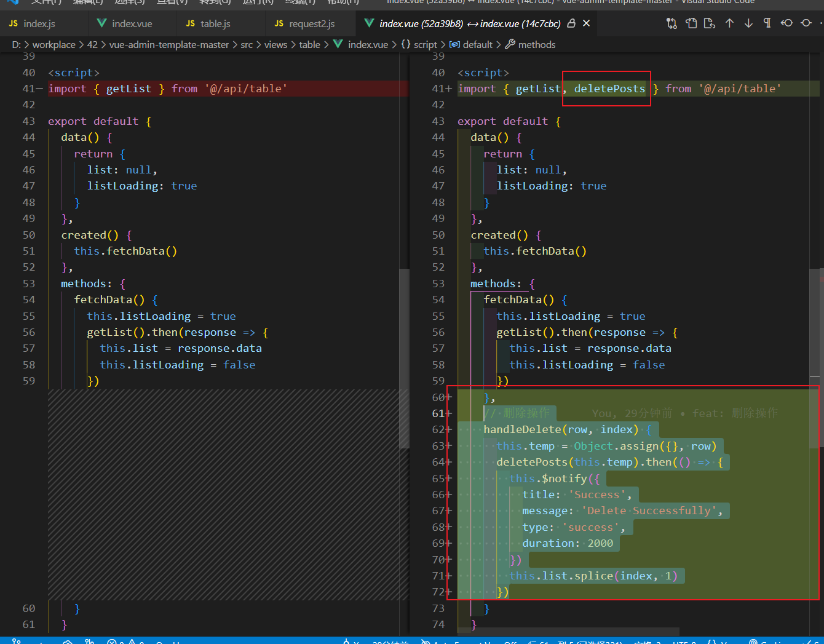This screenshot has width=824, height=644.
Task: Open the 42 folder breadcrumb
Action: [x=92, y=44]
